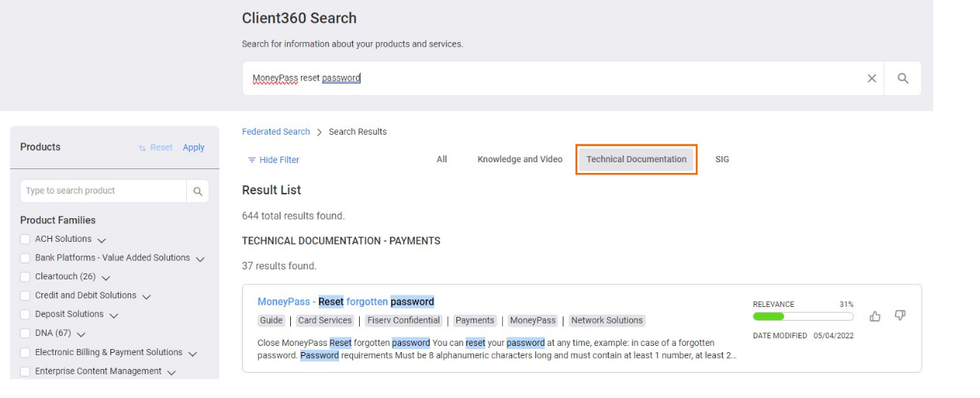
Task: Click the Card Services tag
Action: [325, 321]
